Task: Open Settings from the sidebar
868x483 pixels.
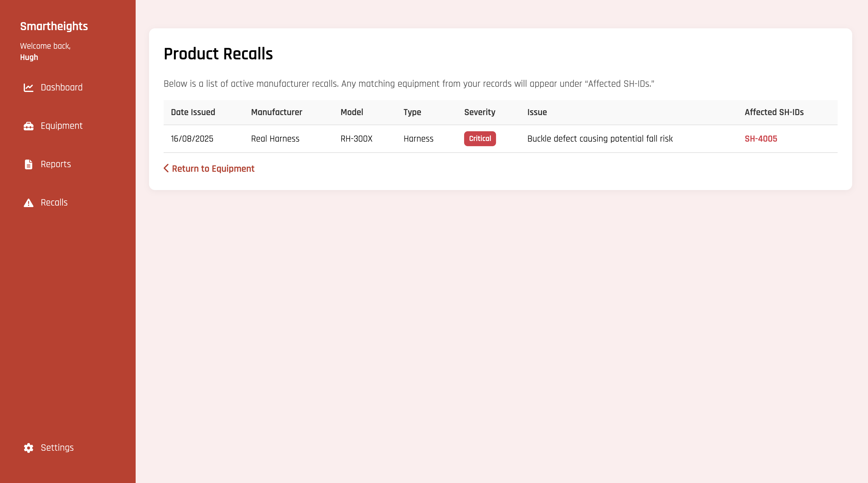Action: point(57,448)
